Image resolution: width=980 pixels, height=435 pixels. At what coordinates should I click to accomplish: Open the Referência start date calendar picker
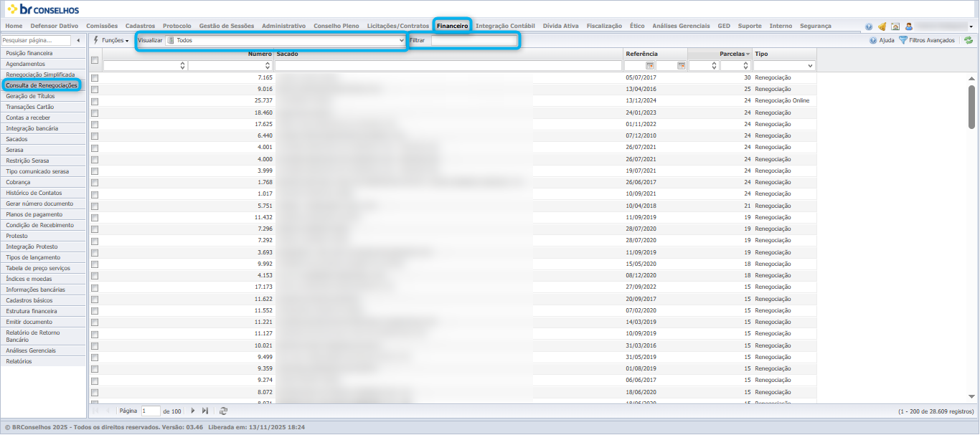[x=649, y=65]
